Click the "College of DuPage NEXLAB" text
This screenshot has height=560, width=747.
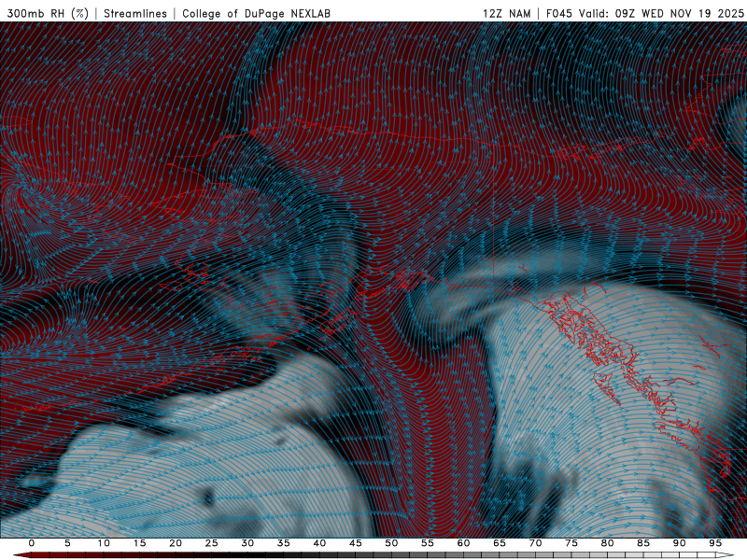pos(256,13)
